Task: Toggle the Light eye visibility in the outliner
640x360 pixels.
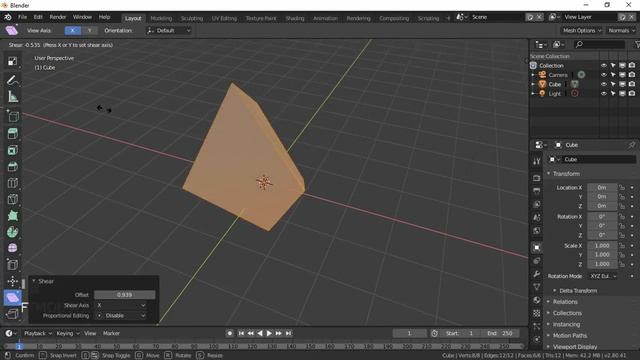Action: [603, 93]
